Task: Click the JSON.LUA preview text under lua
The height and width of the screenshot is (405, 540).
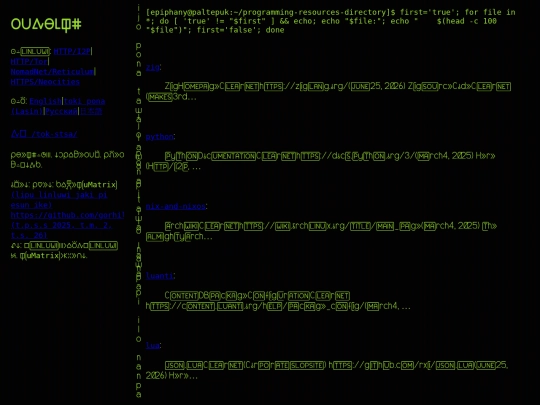Action: coord(326,370)
